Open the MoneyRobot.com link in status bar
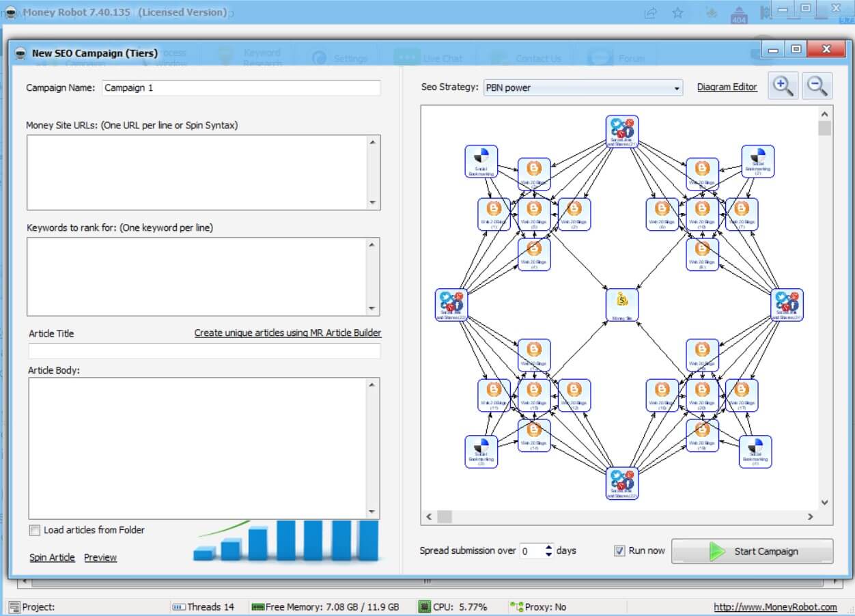Image resolution: width=855 pixels, height=616 pixels. pyautogui.click(x=775, y=607)
